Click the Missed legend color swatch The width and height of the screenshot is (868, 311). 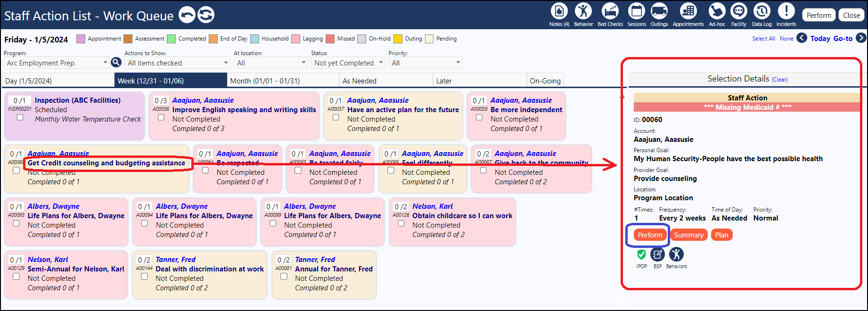[330, 39]
